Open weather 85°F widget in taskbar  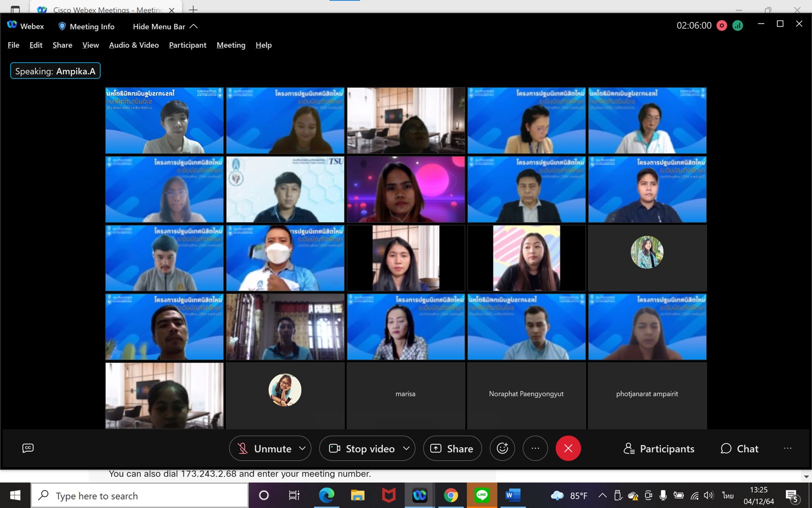pyautogui.click(x=569, y=495)
